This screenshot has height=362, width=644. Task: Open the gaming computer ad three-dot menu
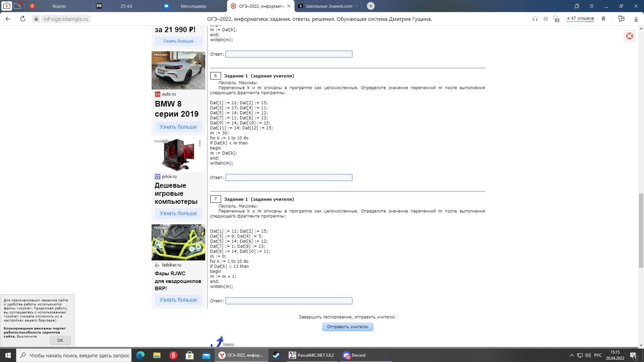(200, 143)
